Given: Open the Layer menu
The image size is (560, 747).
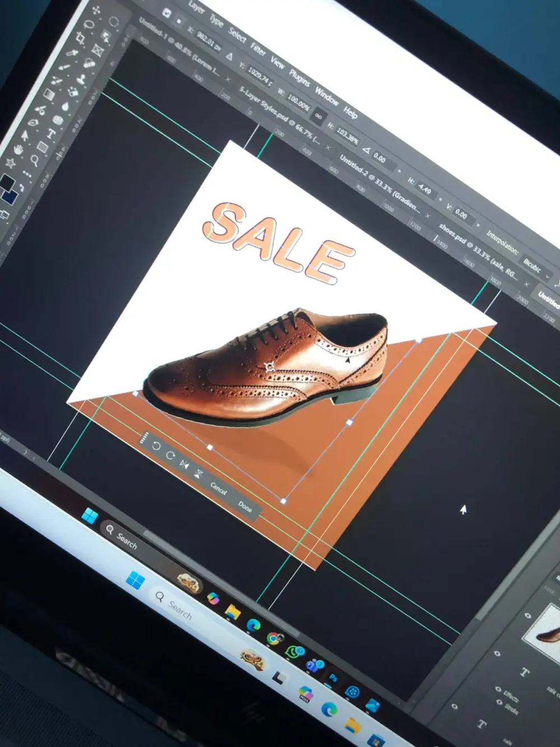Looking at the screenshot, I should point(196,7).
